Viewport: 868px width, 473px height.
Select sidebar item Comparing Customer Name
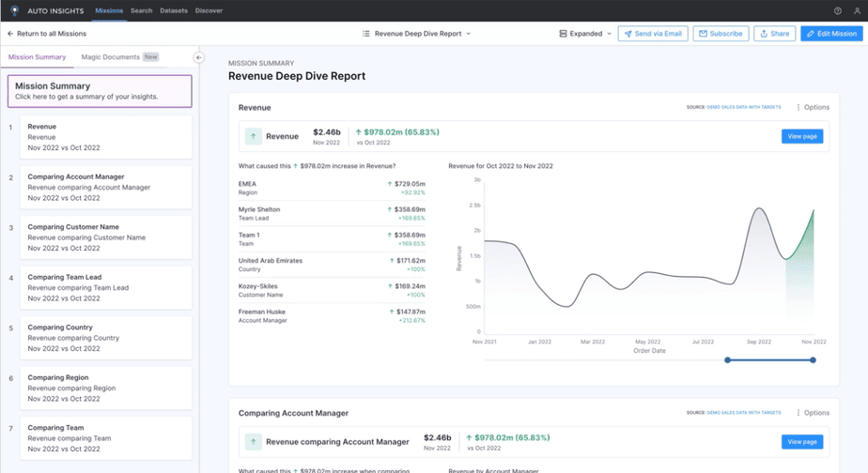coord(106,237)
